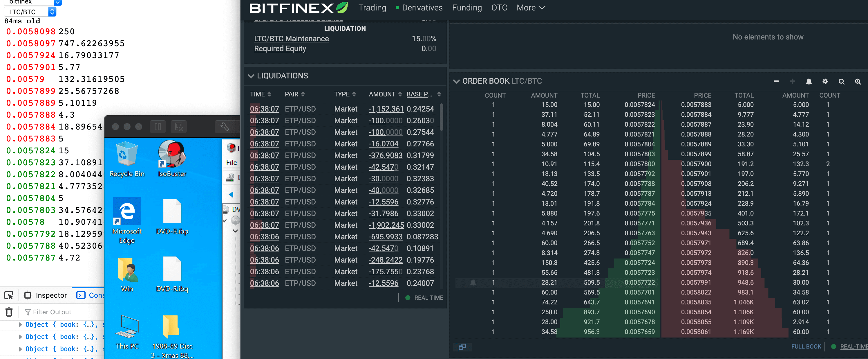Open This PC desktop icon
The width and height of the screenshot is (868, 359).
pyautogui.click(x=127, y=332)
